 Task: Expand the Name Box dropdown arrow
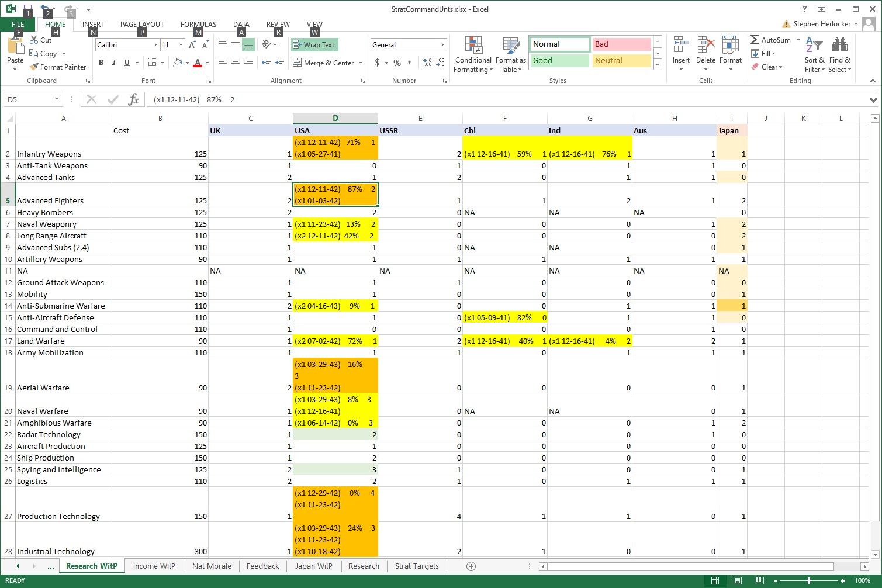pyautogui.click(x=57, y=99)
